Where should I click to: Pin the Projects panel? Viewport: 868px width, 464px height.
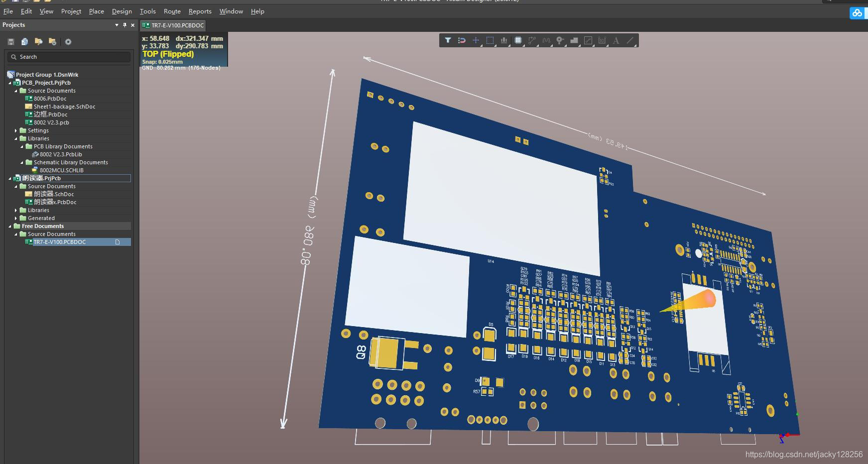(x=124, y=25)
